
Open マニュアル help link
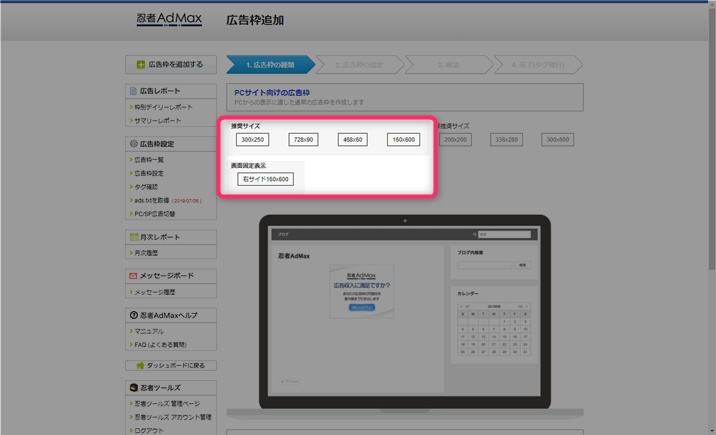point(149,331)
